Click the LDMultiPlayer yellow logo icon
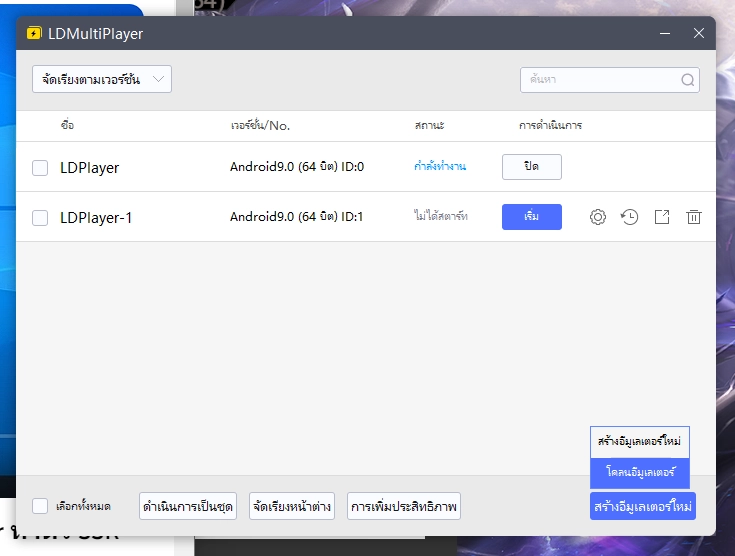This screenshot has height=556, width=735. 34,33
